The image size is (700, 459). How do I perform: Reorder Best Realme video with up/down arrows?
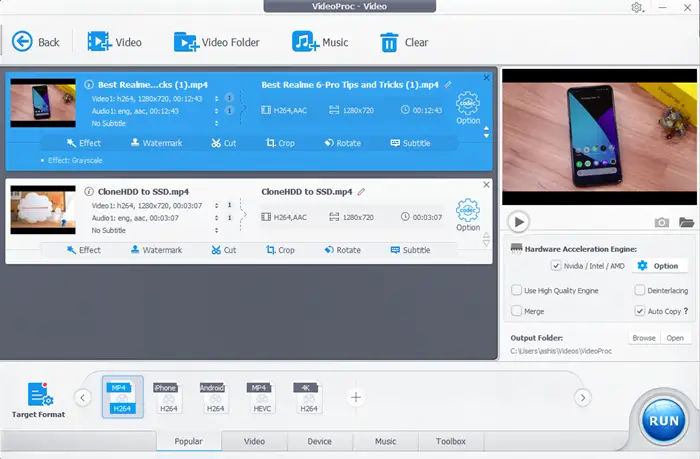(x=487, y=132)
